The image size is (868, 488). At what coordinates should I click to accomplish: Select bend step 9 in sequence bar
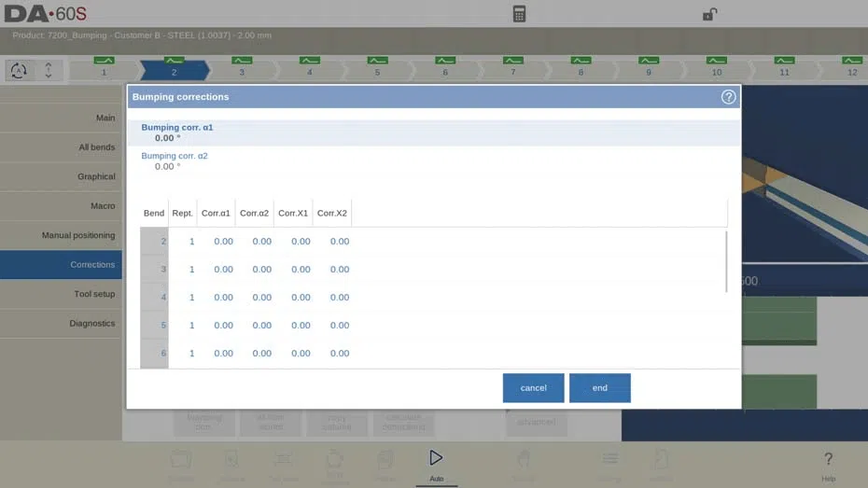[x=649, y=69]
